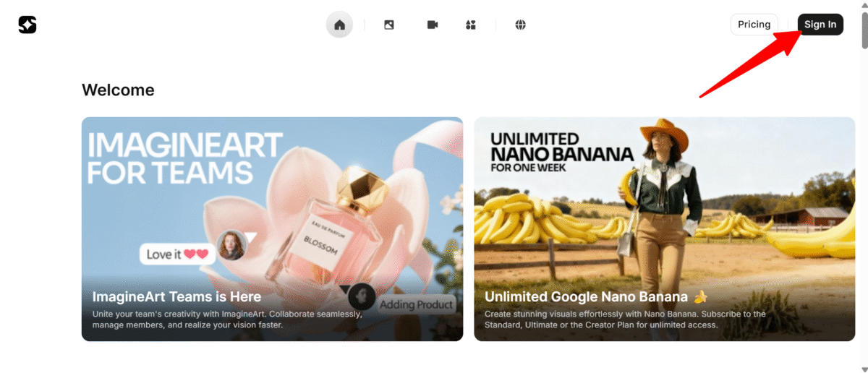Click the "ImagineArt Teams is Here" title
This screenshot has width=868, height=373.
click(x=176, y=296)
